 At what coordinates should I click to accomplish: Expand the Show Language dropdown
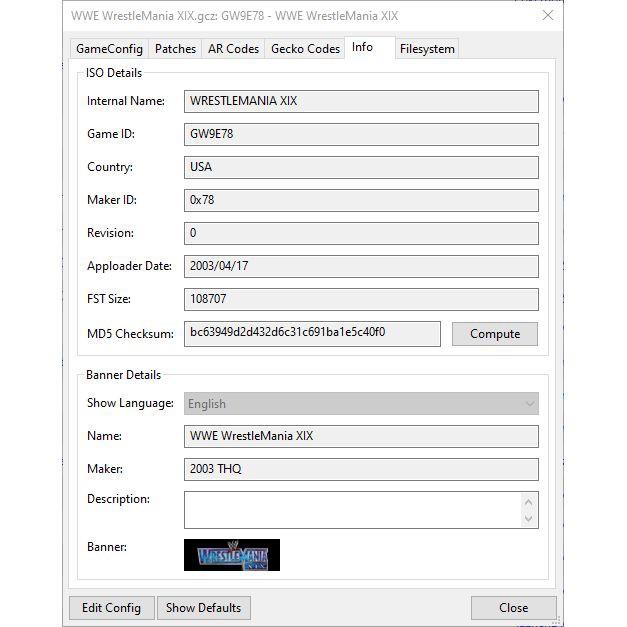(361, 403)
